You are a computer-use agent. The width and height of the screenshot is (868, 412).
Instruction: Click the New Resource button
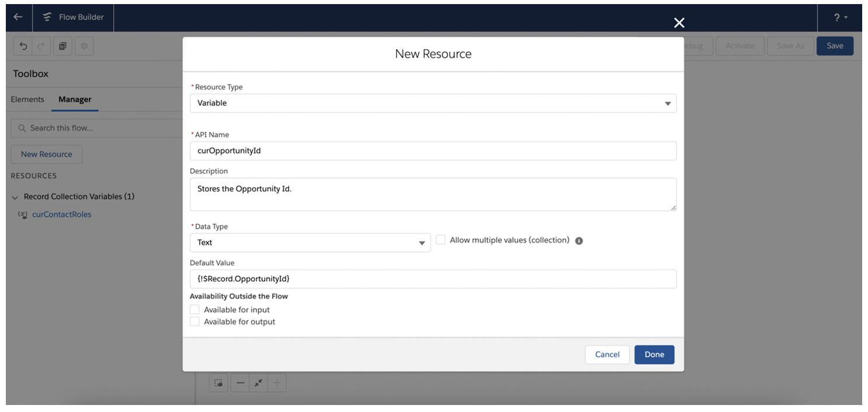click(x=47, y=154)
